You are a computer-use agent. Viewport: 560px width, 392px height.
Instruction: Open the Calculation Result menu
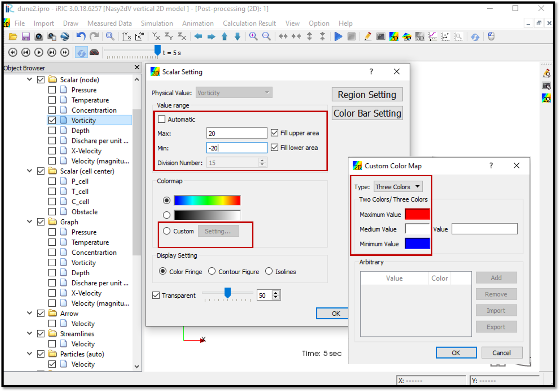[x=249, y=23]
